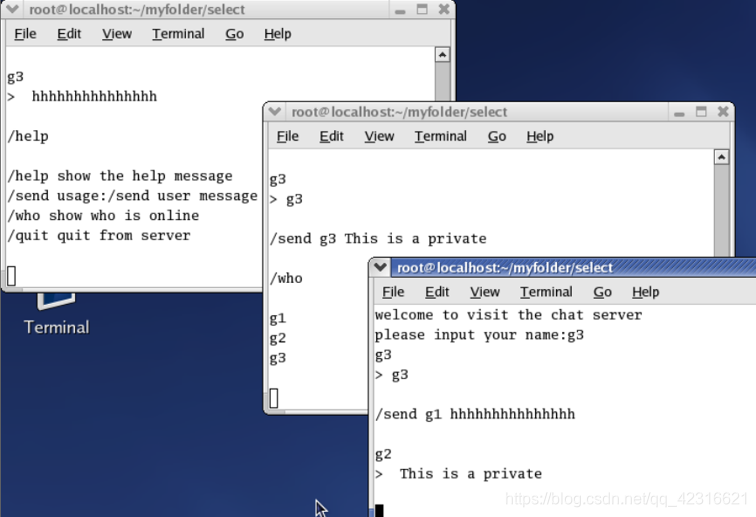
Task: Open Terminal menu in front terminal window
Action: pos(546,292)
